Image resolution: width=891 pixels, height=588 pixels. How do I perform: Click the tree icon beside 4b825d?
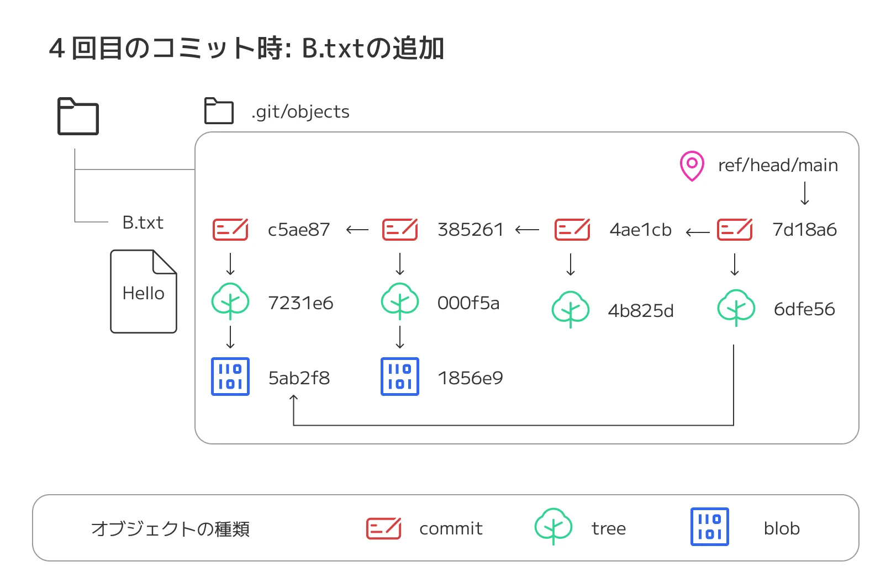571,309
